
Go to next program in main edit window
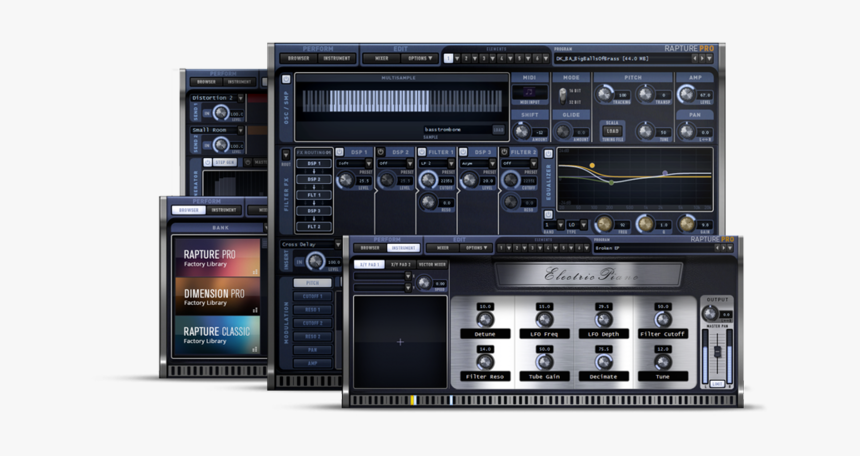click(701, 58)
